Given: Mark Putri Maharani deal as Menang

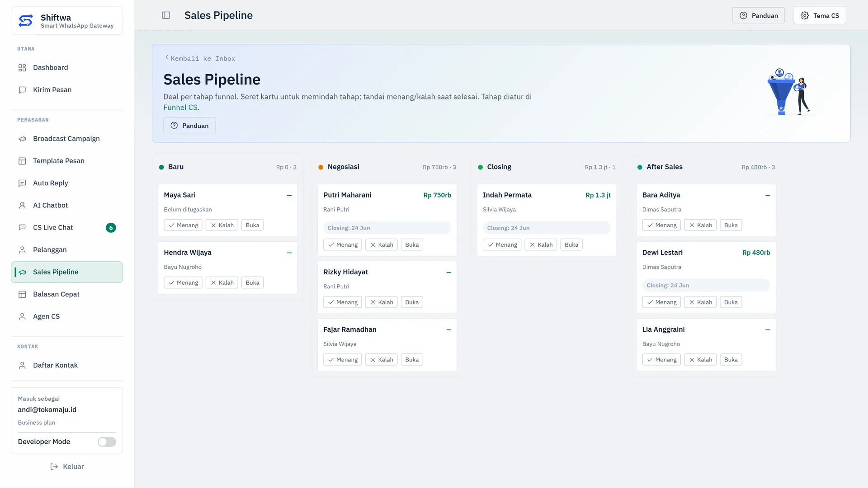Looking at the screenshot, I should (x=343, y=245).
